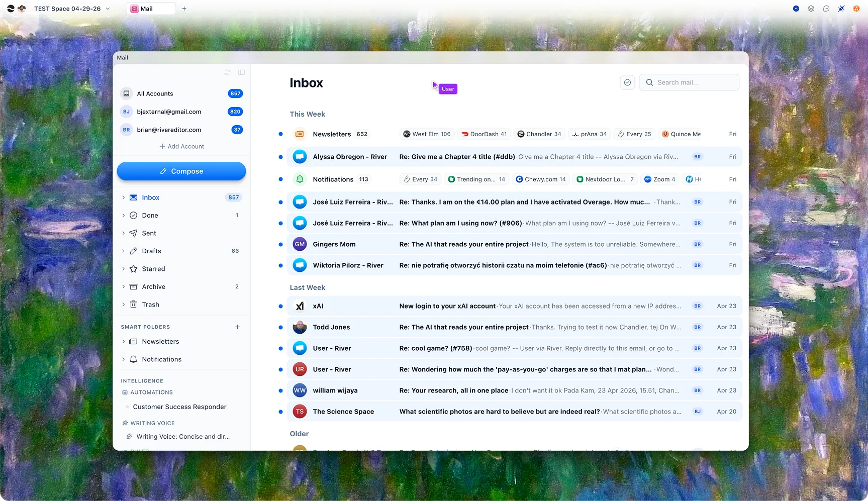This screenshot has height=501, width=868.
Task: Click the Archive box icon
Action: coord(133,286)
